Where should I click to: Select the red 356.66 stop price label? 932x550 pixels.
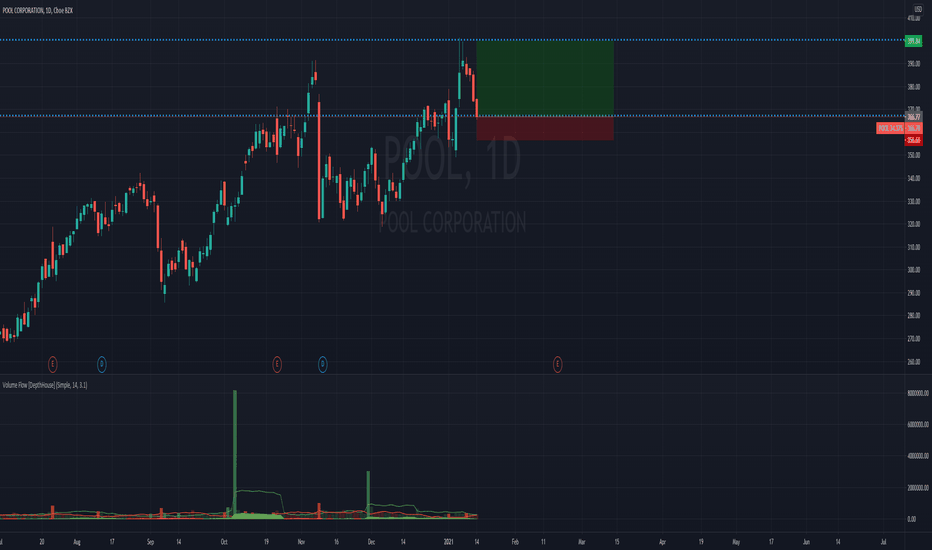914,140
